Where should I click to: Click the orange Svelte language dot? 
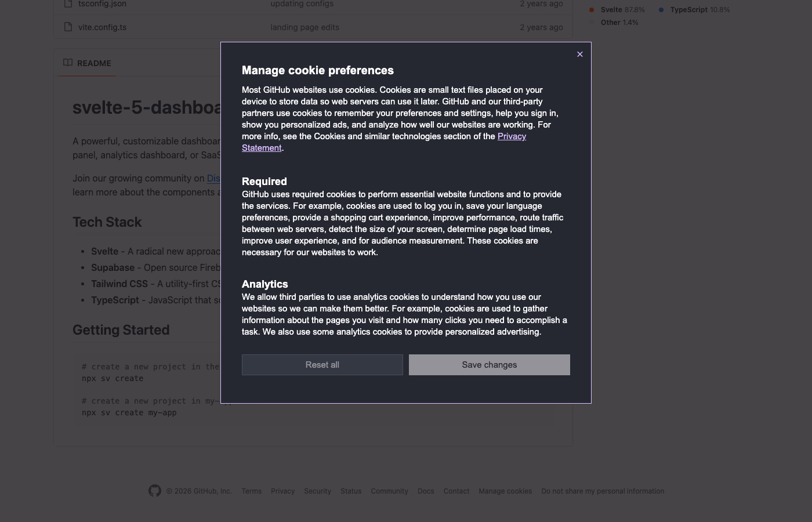point(592,9)
